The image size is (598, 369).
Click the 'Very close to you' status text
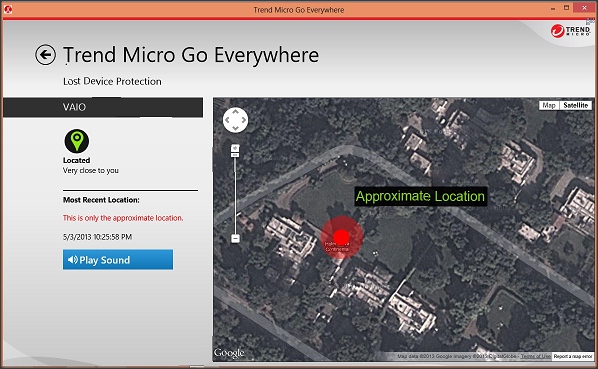coord(91,170)
